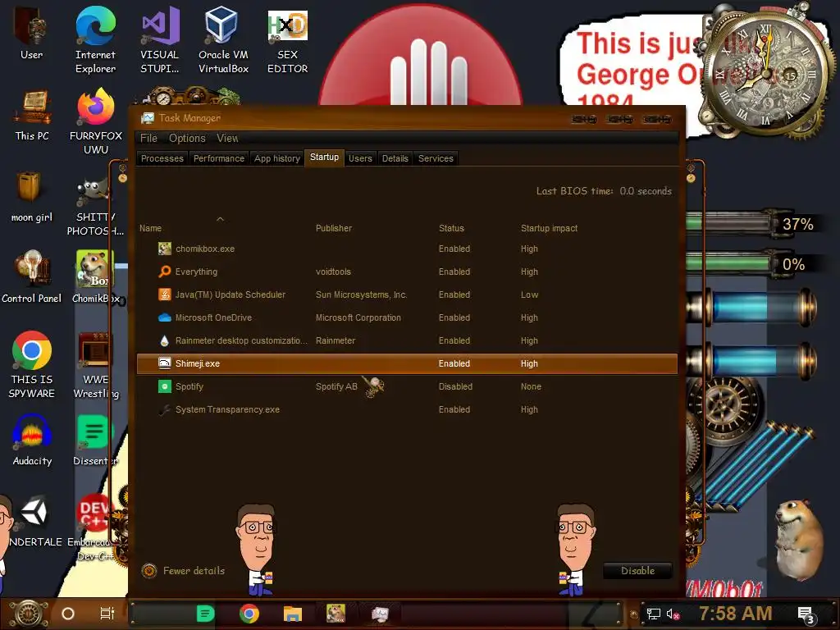
Task: Sort by the Publisher column header
Action: tap(334, 228)
